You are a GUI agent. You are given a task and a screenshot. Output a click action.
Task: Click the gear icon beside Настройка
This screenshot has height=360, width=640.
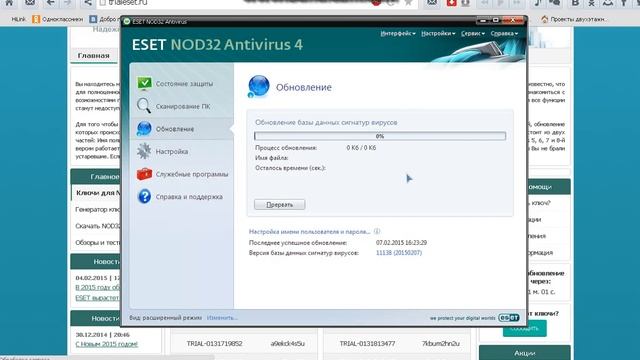pyautogui.click(x=144, y=151)
